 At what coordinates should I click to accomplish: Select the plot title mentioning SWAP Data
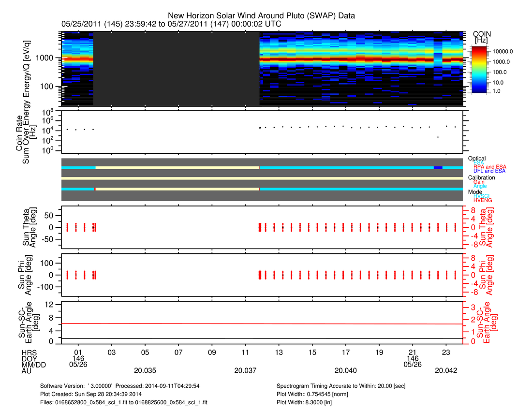pos(261,15)
